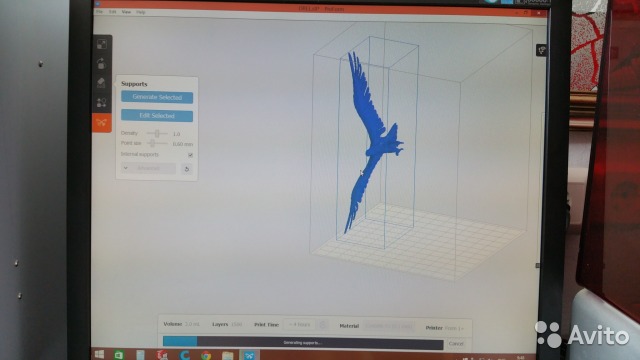Adjust the Density slider handle
Viewport: 640px width, 360px height.
[157, 133]
